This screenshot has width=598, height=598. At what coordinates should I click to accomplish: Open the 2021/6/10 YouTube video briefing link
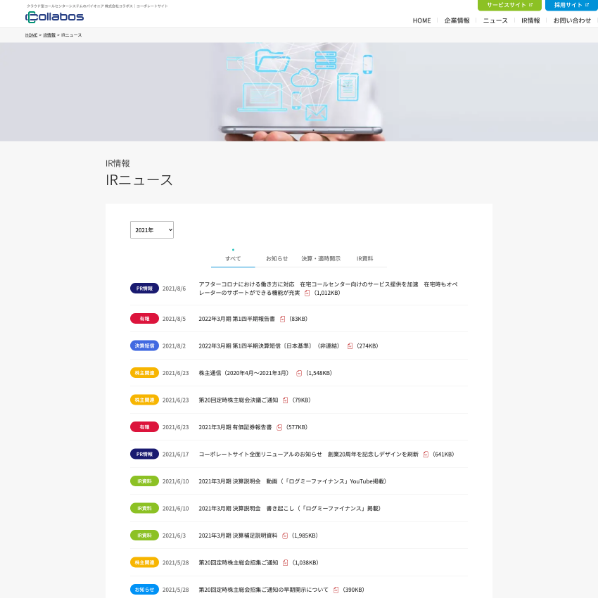click(292, 481)
